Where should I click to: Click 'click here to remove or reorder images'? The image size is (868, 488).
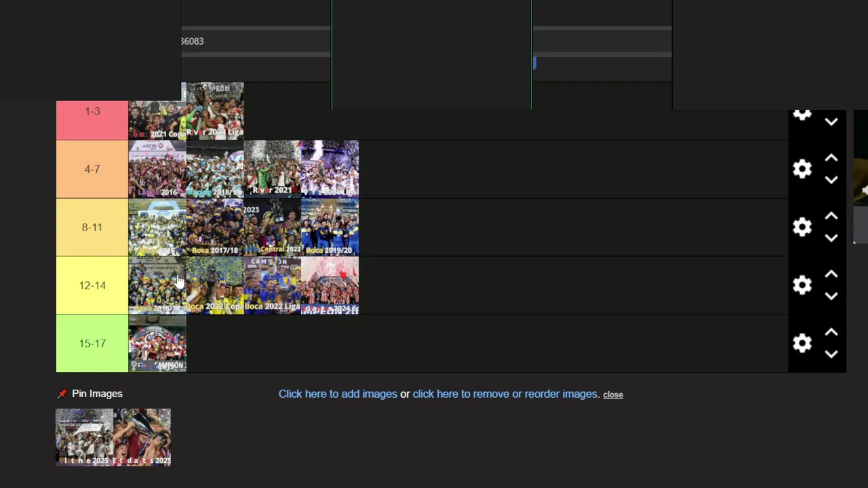(505, 394)
